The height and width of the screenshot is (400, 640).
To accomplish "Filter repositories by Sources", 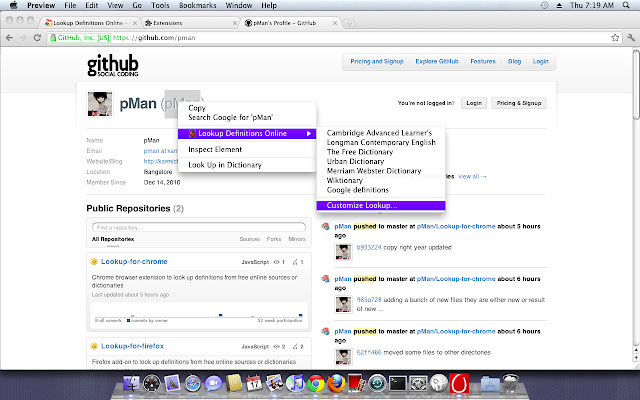I will 249,239.
